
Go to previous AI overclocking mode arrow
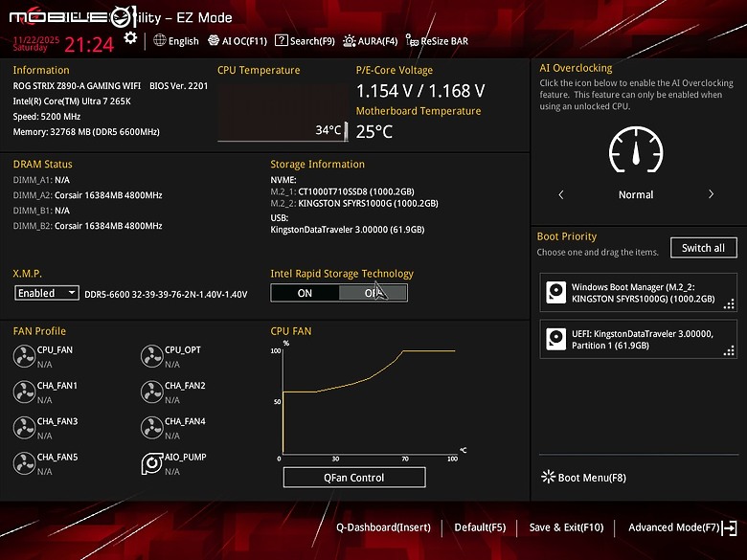[x=561, y=194]
